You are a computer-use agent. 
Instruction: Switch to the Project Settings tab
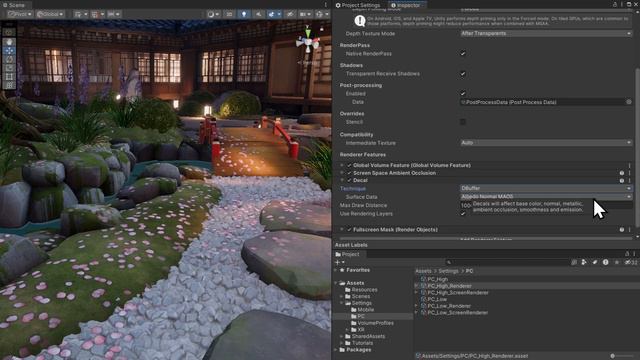click(358, 5)
